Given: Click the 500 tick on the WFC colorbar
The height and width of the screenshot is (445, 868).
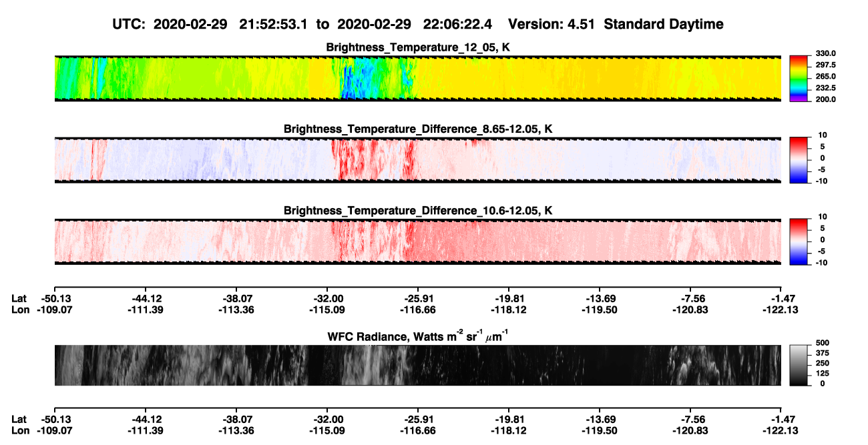Looking at the screenshot, I should pos(822,342).
